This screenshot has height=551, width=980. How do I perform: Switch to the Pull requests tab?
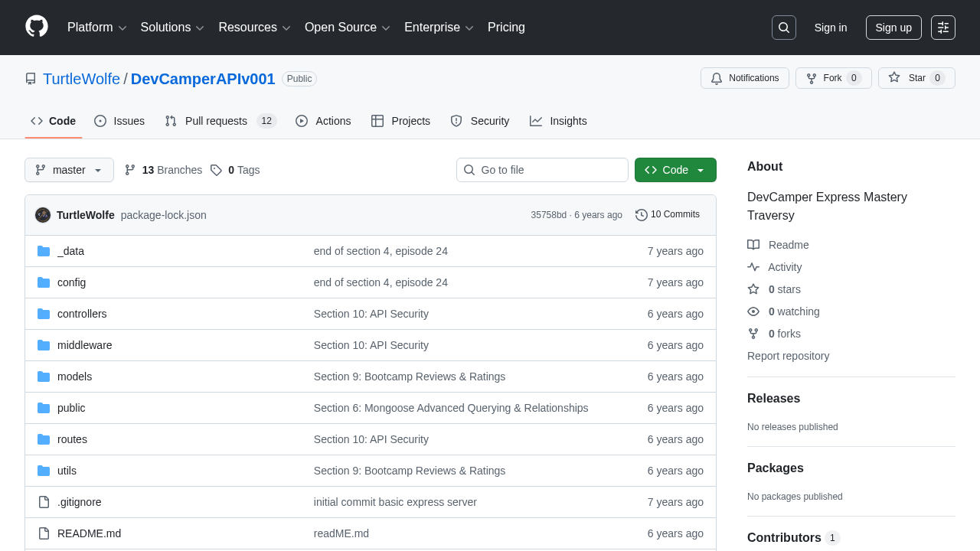pyautogui.click(x=215, y=121)
